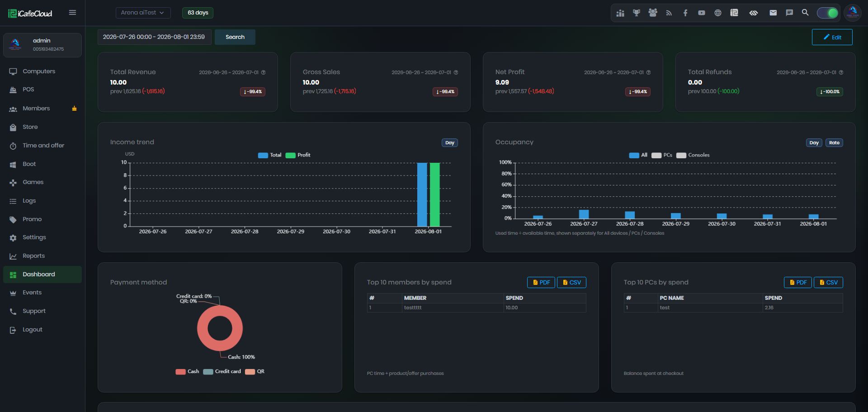Click the chat message icon
Viewport: 868px width, 412px height.
coord(789,13)
